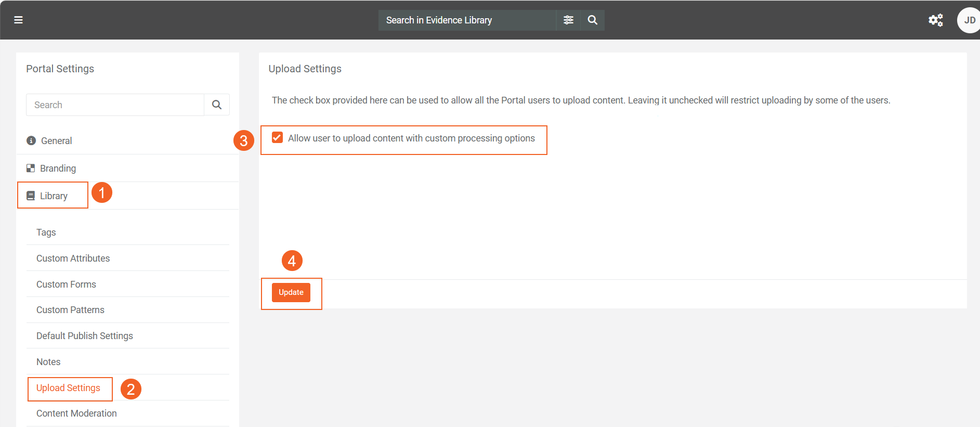Open the JD user profile avatar
The image size is (980, 427).
[969, 20]
